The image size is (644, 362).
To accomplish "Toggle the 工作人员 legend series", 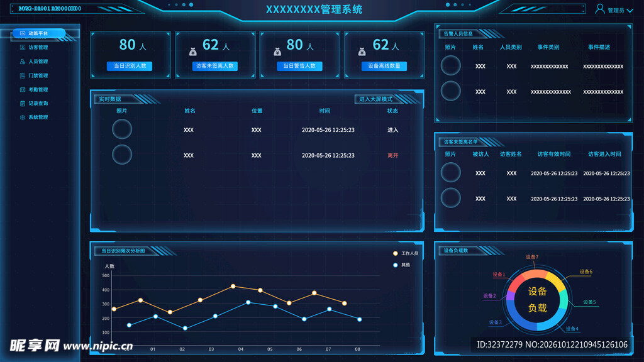I will pyautogui.click(x=406, y=254).
